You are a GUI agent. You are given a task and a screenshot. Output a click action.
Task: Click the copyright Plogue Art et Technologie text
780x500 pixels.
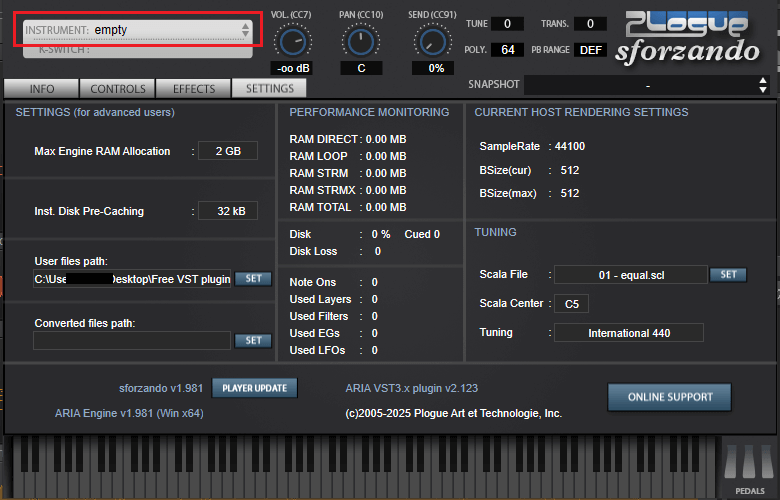pos(454,413)
